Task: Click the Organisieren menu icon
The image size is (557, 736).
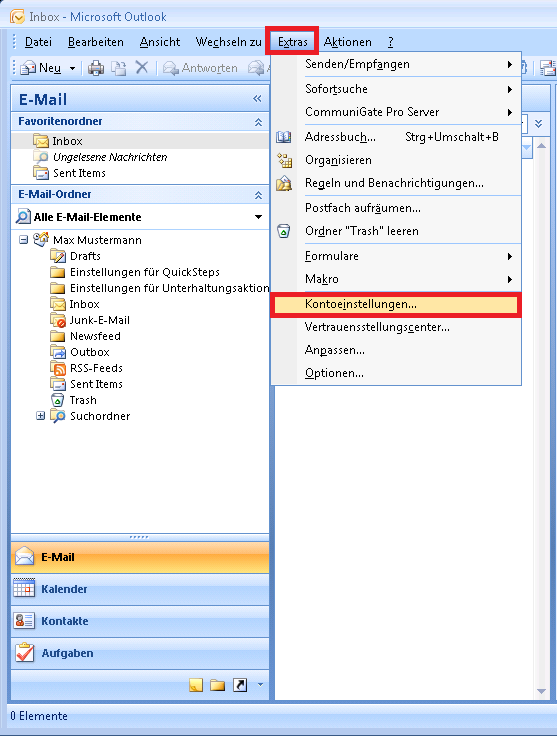Action: [x=284, y=160]
